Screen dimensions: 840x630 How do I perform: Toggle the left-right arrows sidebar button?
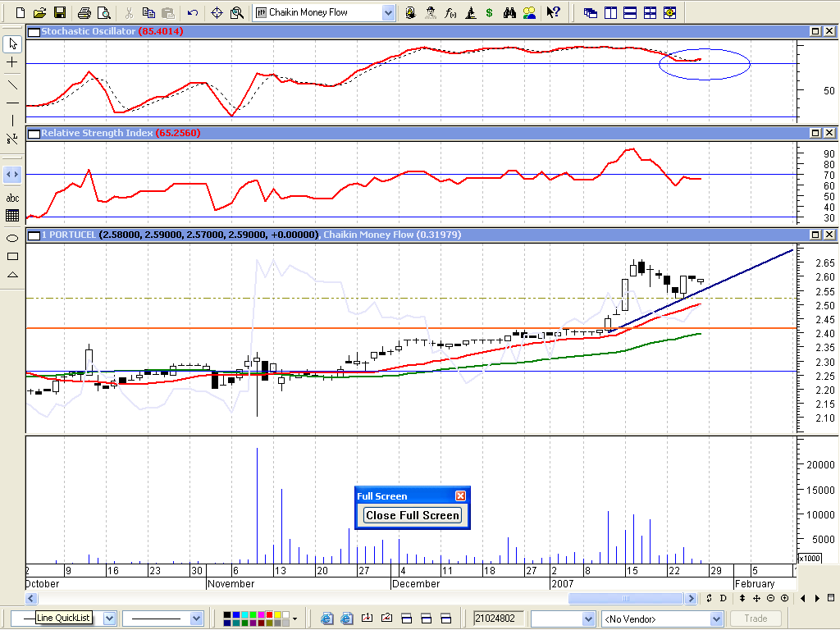(x=12, y=174)
